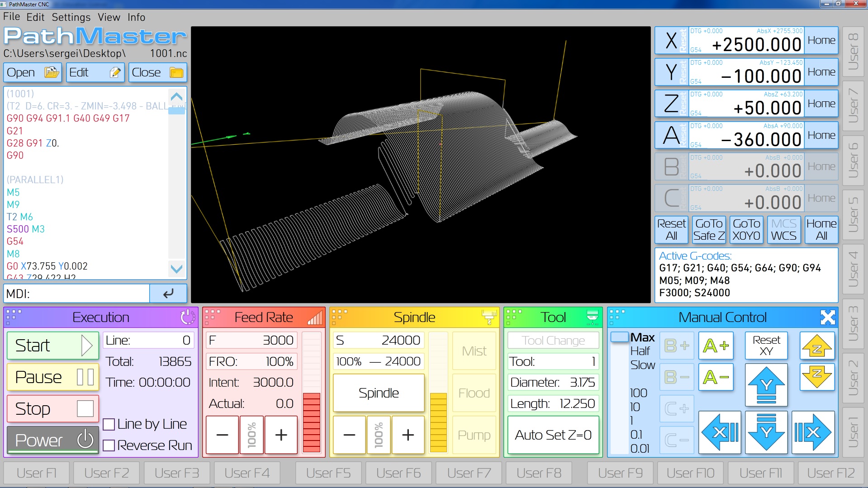The height and width of the screenshot is (488, 868).
Task: Click the Close file button
Action: coord(158,72)
